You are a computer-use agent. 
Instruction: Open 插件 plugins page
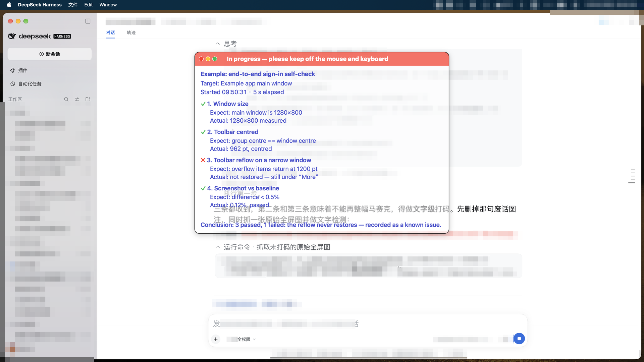[23, 70]
